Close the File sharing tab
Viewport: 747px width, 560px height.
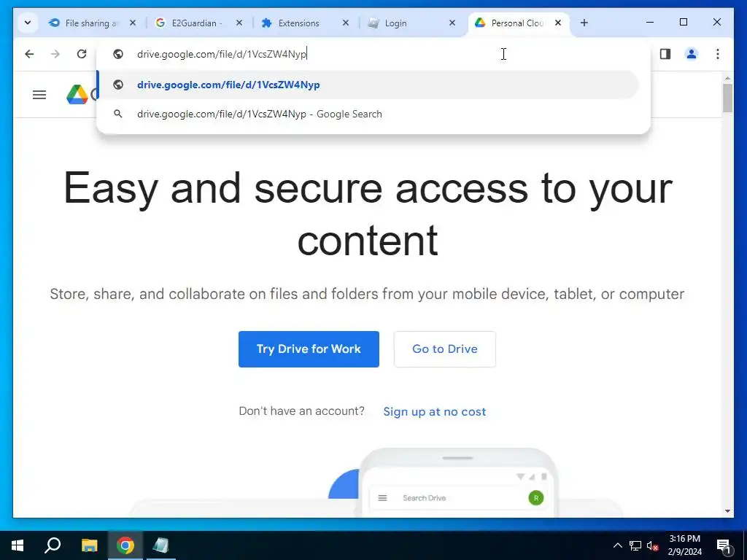[133, 23]
